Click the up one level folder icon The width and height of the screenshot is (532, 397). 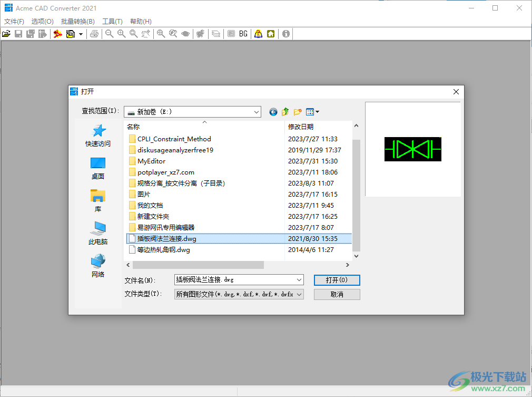tap(285, 112)
